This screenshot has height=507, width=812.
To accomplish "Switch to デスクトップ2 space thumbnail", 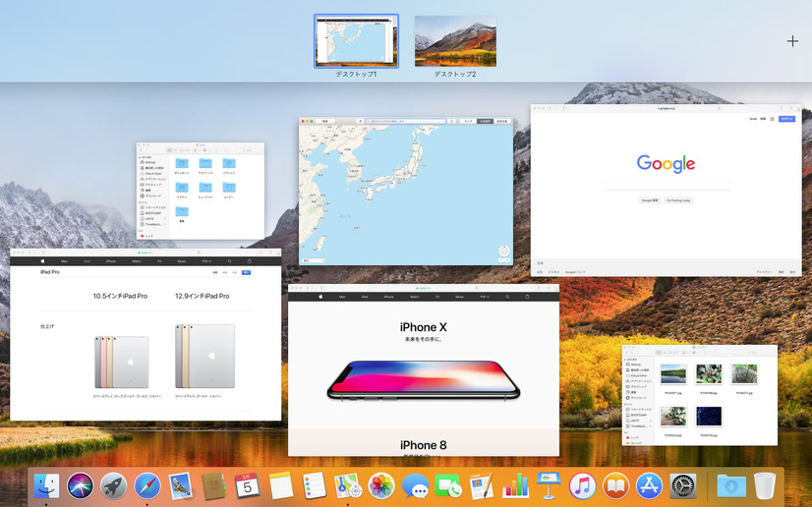I will (x=455, y=41).
